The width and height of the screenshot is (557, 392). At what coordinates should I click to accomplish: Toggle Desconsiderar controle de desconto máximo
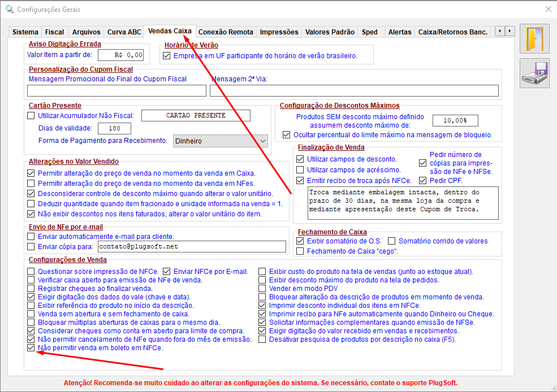tap(31, 194)
